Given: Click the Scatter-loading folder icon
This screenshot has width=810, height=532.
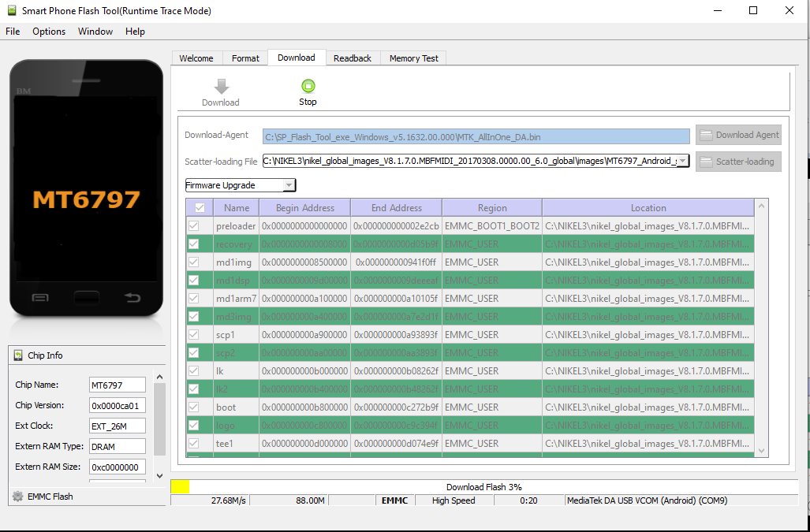Looking at the screenshot, I should click(x=707, y=162).
